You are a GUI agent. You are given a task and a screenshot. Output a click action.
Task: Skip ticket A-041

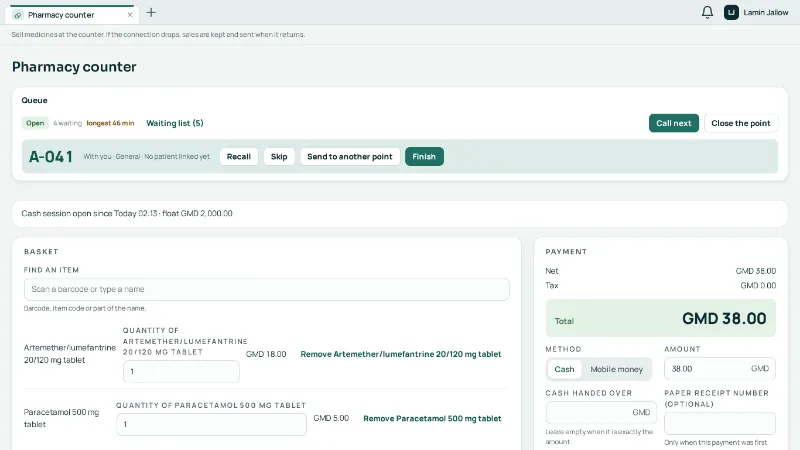279,157
